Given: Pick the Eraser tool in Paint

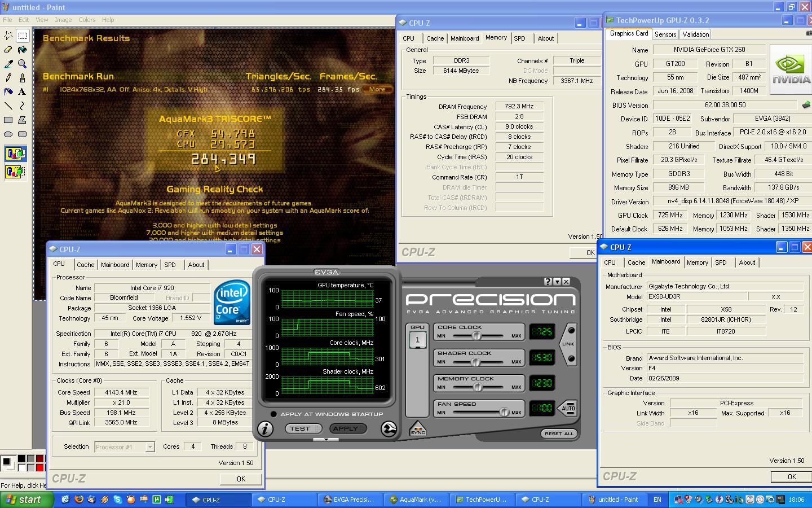Looking at the screenshot, I should click(x=8, y=50).
